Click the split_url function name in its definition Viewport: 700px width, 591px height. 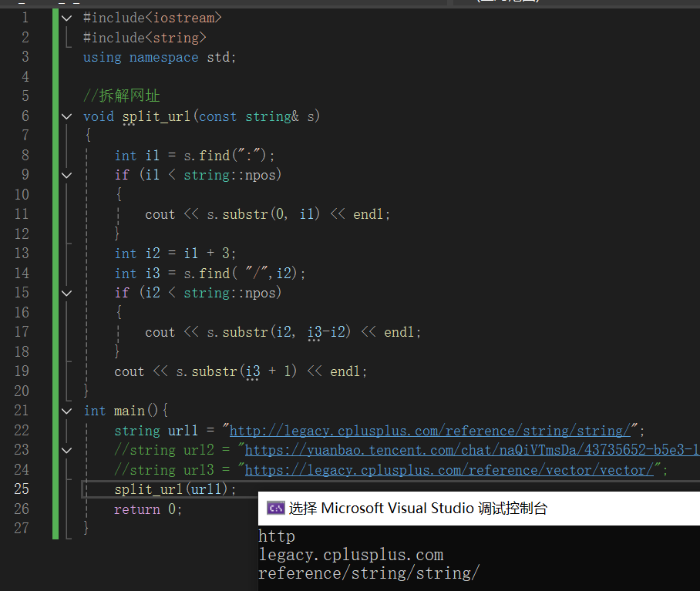click(156, 116)
